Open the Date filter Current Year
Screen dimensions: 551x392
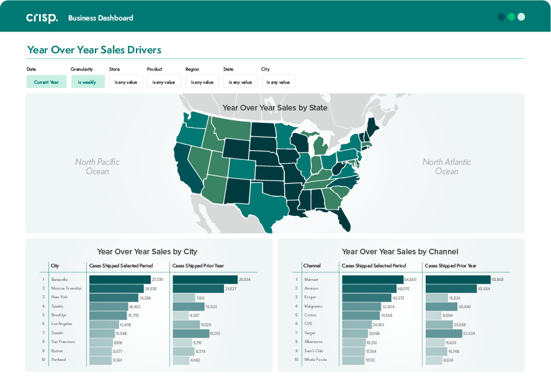point(47,82)
